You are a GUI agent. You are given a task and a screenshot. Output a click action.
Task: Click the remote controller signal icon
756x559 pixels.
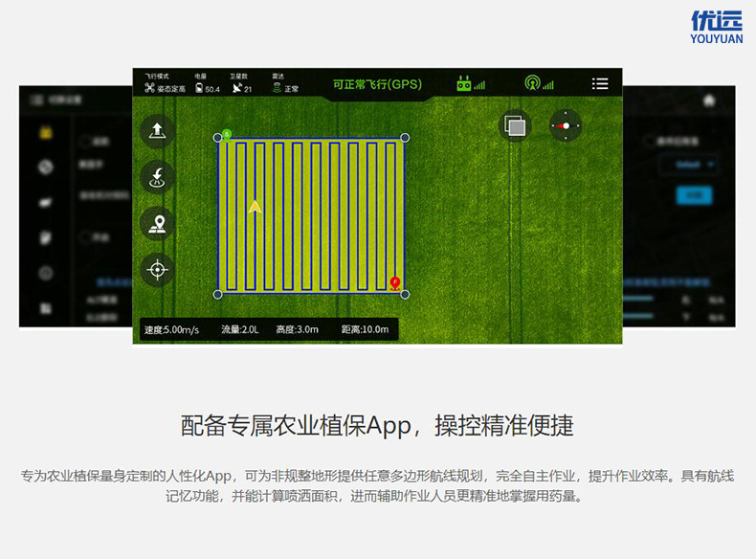470,84
